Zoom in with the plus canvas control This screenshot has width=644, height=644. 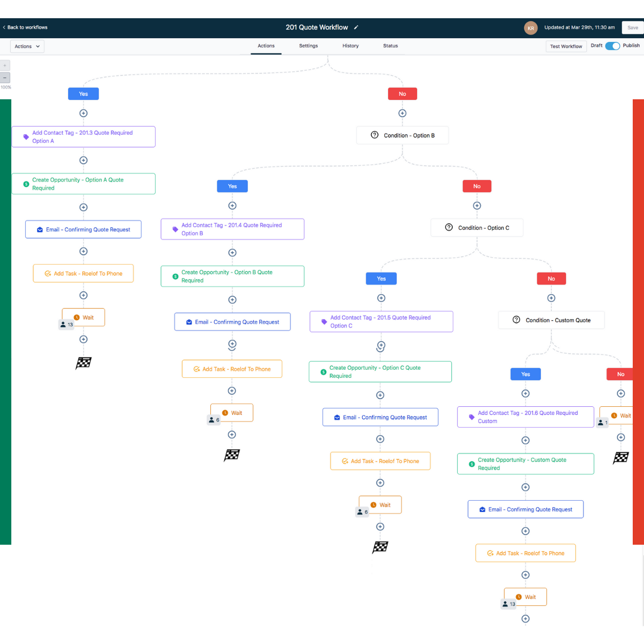pos(5,65)
